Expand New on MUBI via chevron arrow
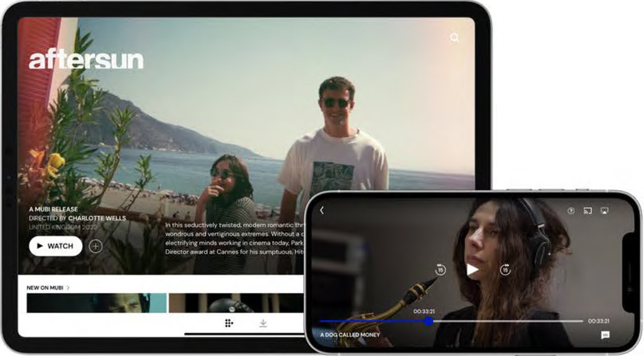 (68, 288)
